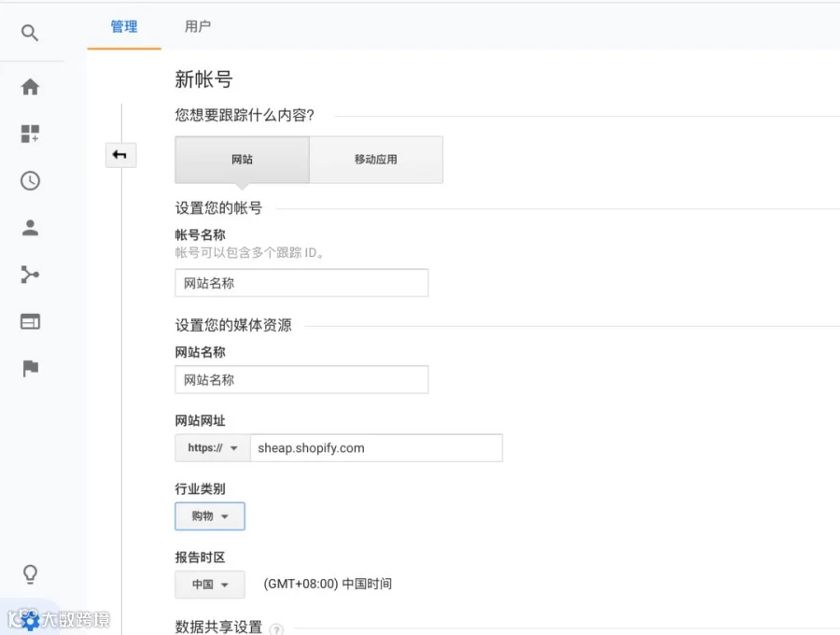Select 网站 tracking option
This screenshot has height=635, width=840.
click(x=242, y=160)
